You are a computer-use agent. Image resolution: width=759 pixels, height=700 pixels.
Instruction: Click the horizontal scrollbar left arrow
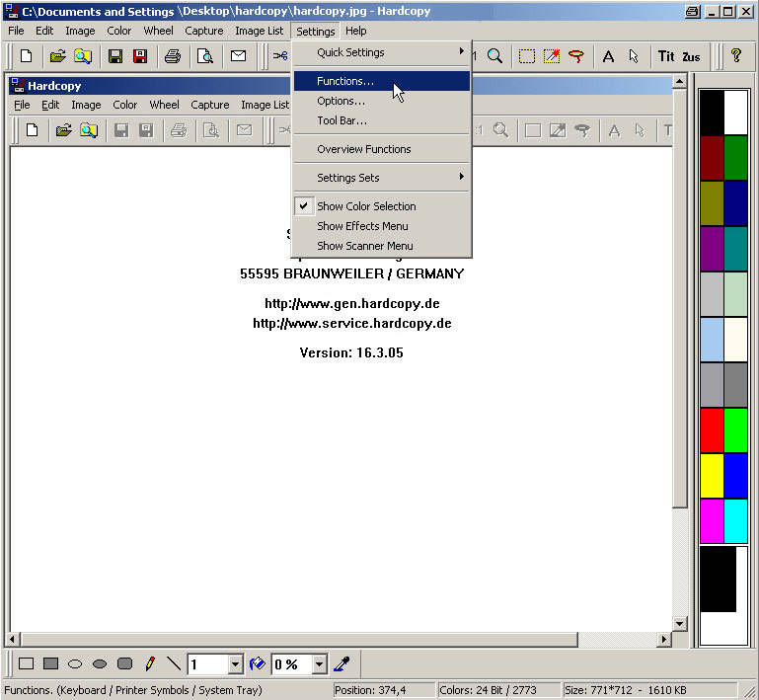(12, 640)
